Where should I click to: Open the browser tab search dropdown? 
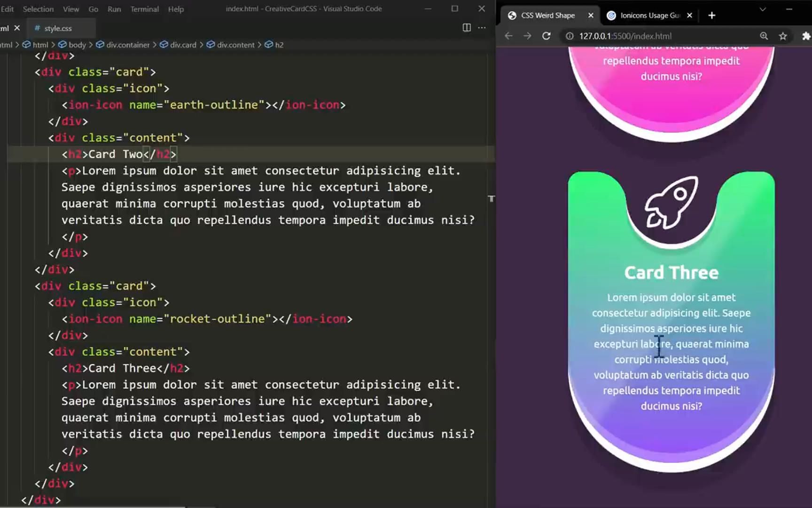tap(763, 9)
